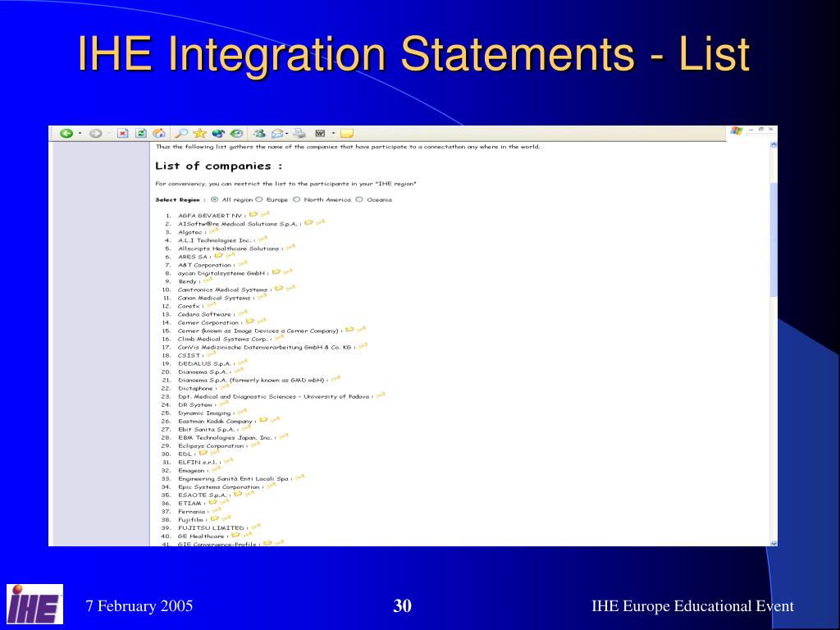This screenshot has height=630, width=840.
Task: Select the All region radio button
Action: click(214, 199)
